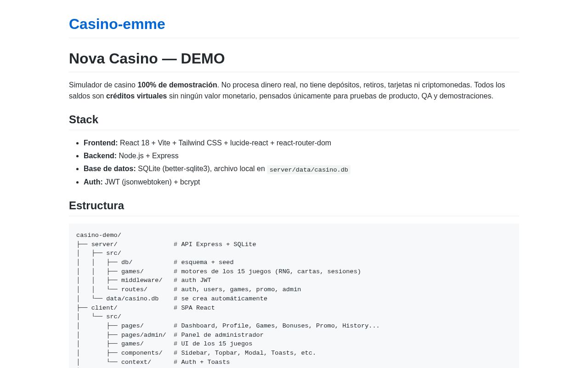Viewport: 588px width, 368px height.
Task: Click the 'Base de datos:' list label
Action: click(110, 169)
